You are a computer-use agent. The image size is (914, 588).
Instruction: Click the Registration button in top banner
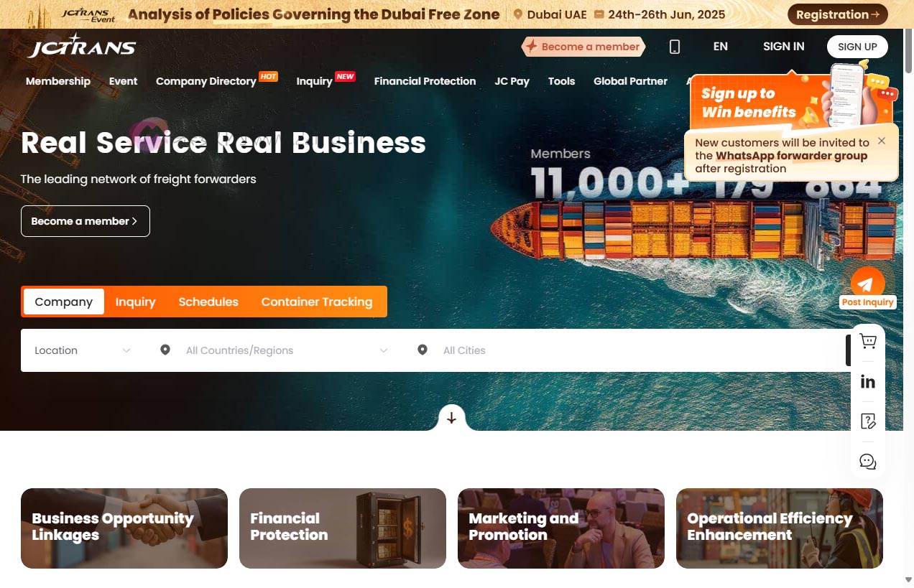(837, 14)
